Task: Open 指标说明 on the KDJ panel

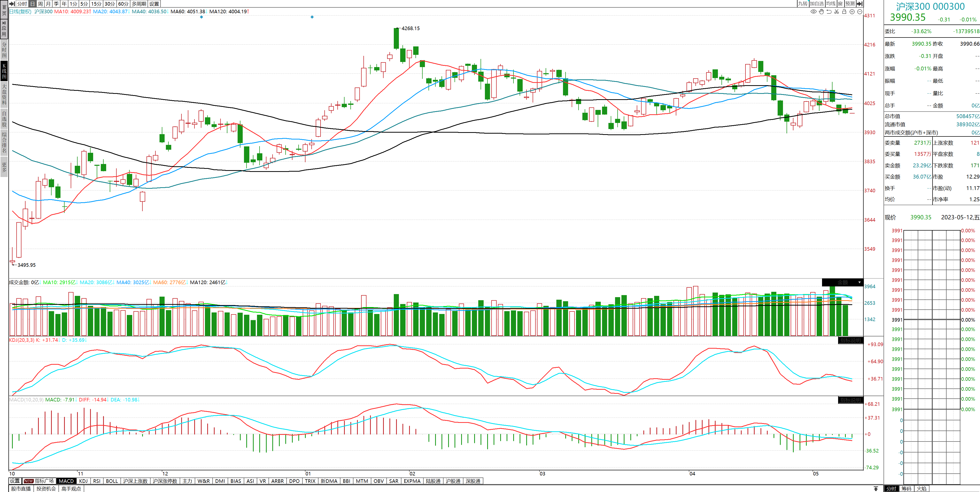Action: tap(851, 340)
